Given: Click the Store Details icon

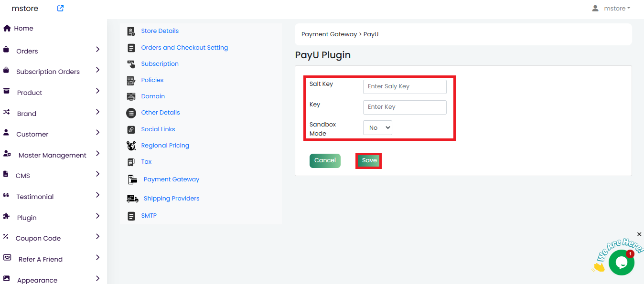Looking at the screenshot, I should (131, 31).
